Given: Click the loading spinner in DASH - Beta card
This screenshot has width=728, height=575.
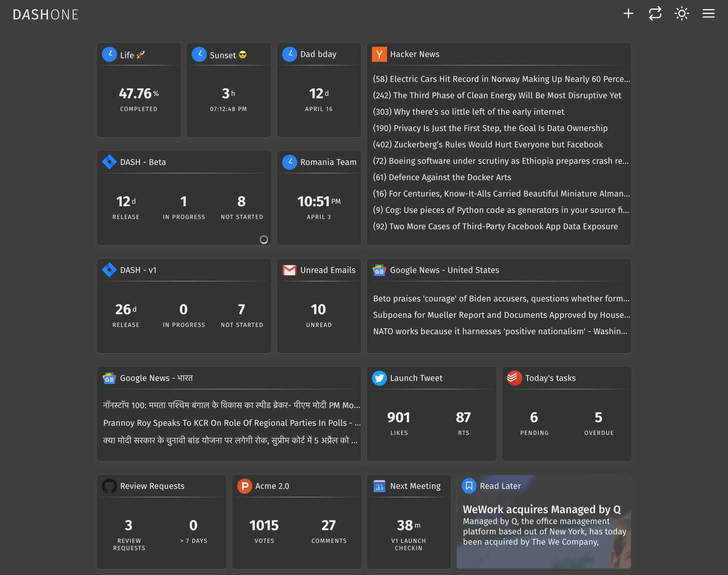Looking at the screenshot, I should coord(264,239).
